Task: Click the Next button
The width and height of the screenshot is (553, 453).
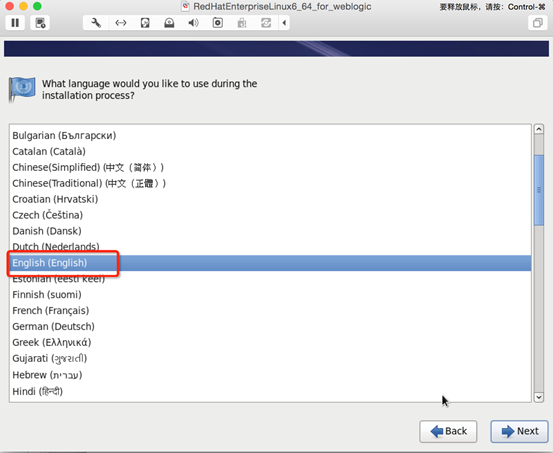Action: [x=519, y=431]
